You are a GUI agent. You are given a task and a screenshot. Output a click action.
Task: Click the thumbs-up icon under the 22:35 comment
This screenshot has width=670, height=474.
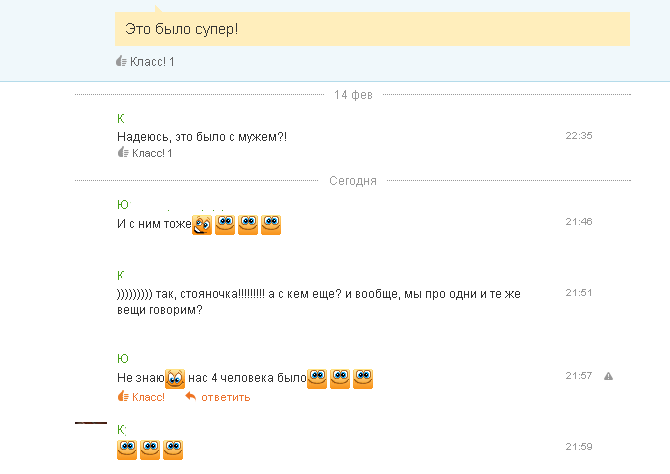click(x=123, y=153)
